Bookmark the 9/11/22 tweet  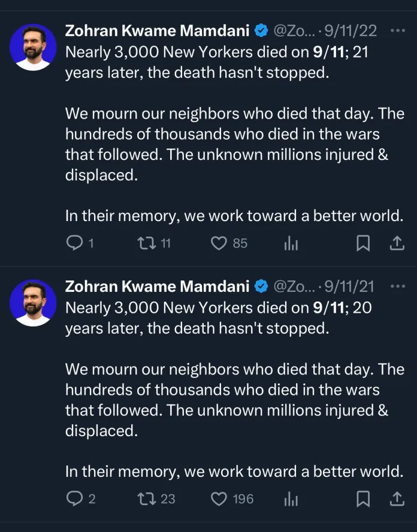363,243
